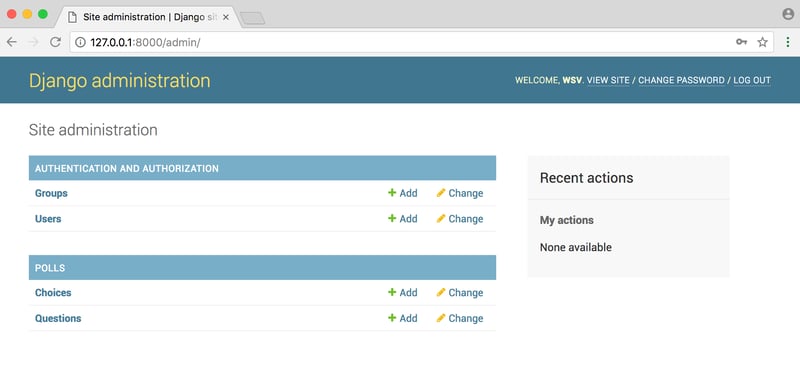
Task: Click the Change link for Groups
Action: 466,193
